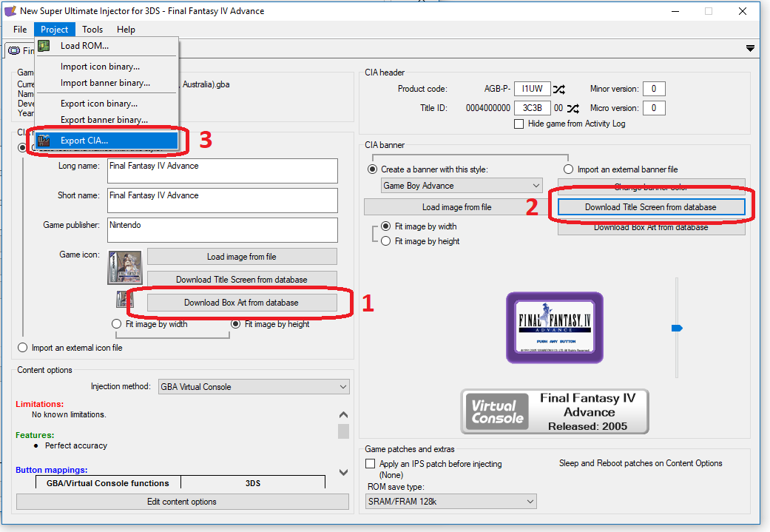Click the Load ROM chip icon

pyautogui.click(x=44, y=46)
